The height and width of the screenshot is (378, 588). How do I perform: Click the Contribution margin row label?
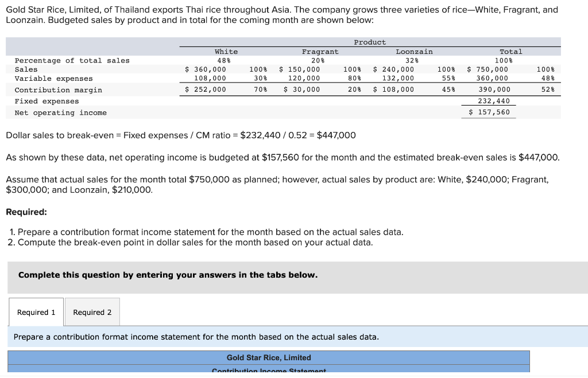58,90
